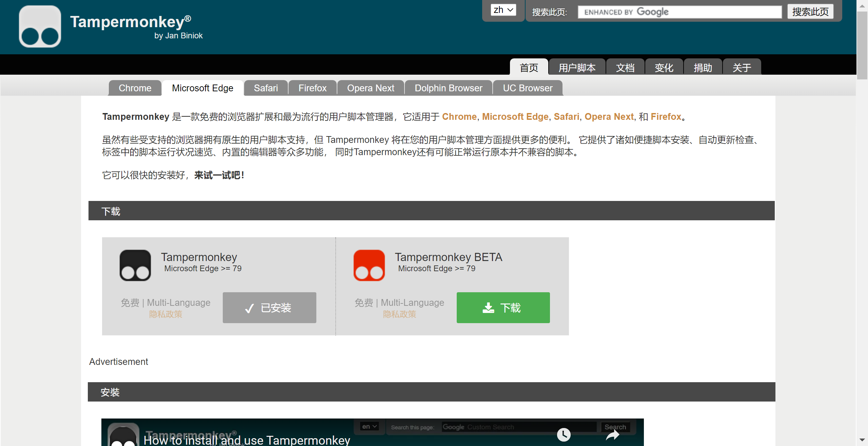
Task: Click the Tampermonkey logo in header
Action: tap(40, 26)
